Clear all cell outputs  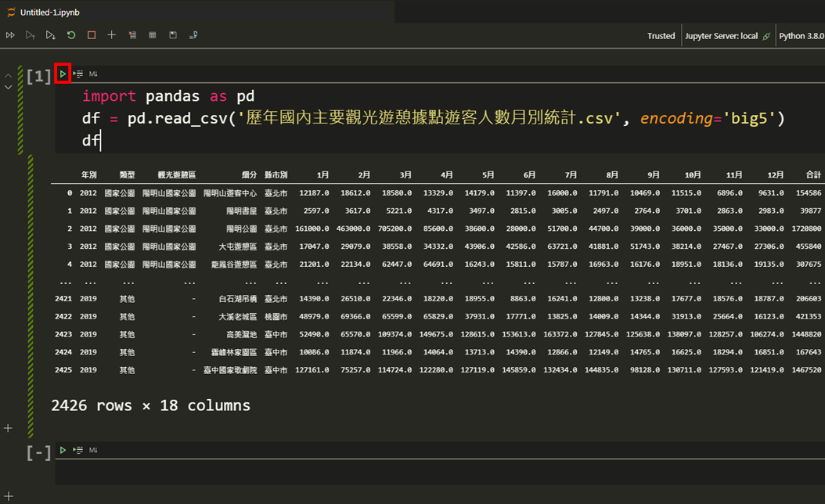133,34
